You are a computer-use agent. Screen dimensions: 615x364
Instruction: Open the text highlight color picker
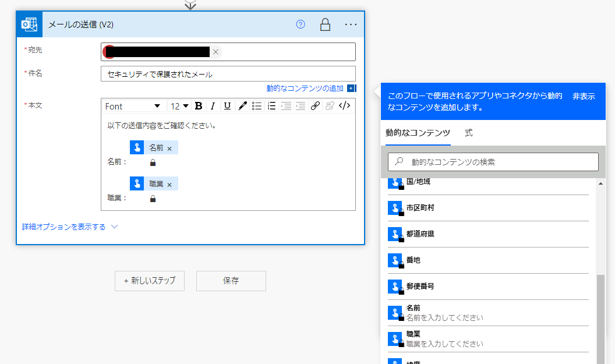tap(242, 106)
